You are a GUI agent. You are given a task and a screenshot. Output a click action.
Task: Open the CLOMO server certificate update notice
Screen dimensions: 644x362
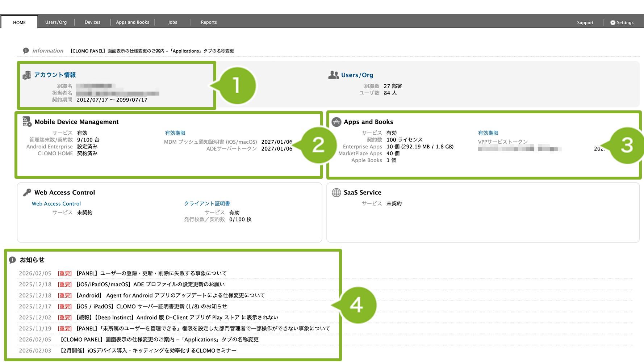[x=152, y=307]
